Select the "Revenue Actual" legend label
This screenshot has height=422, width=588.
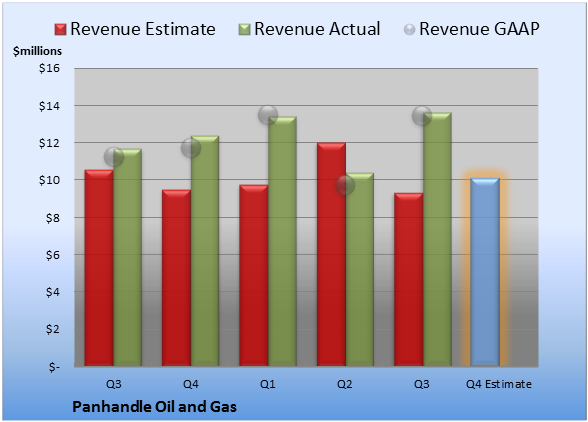(x=317, y=29)
